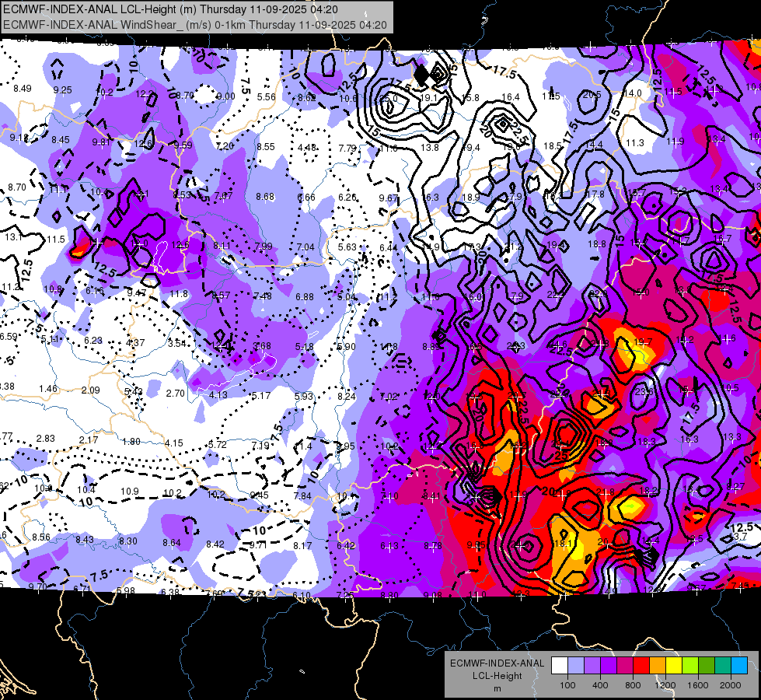The image size is (761, 700).
Task: Click the legend LCL-Height label
Action: click(x=497, y=676)
